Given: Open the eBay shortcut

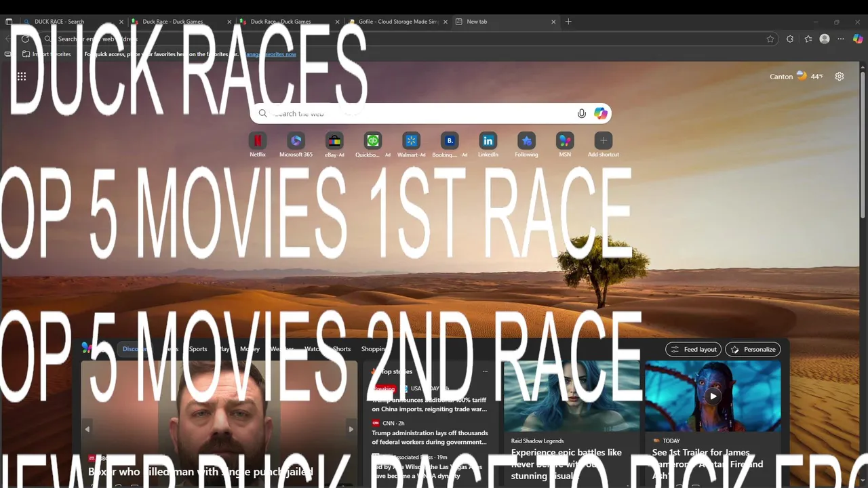Looking at the screenshot, I should 334,144.
